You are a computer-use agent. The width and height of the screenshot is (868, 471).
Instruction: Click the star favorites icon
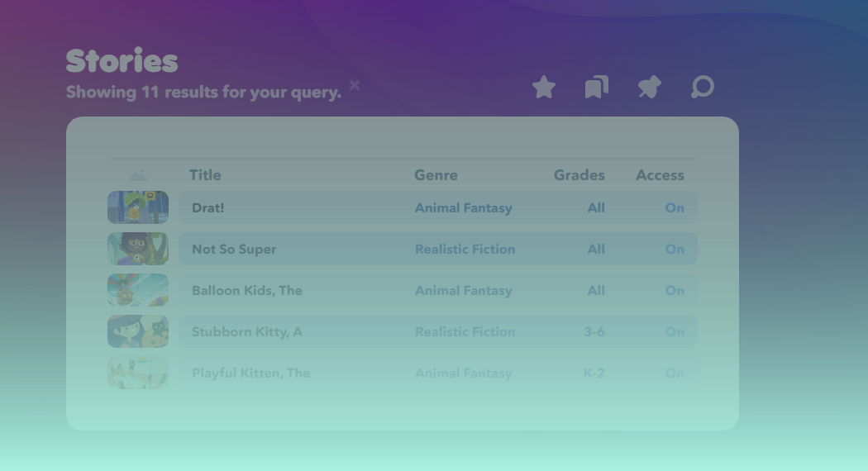tap(544, 87)
